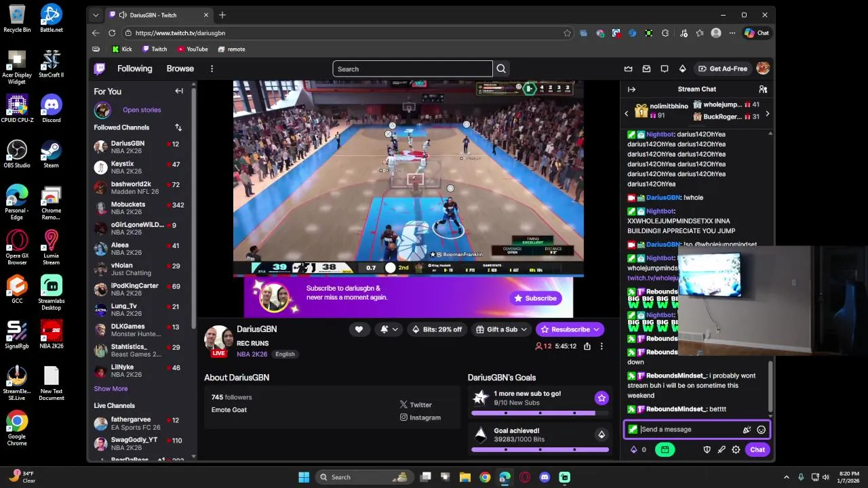
Task: Sort Followed Channels list
Action: [178, 127]
